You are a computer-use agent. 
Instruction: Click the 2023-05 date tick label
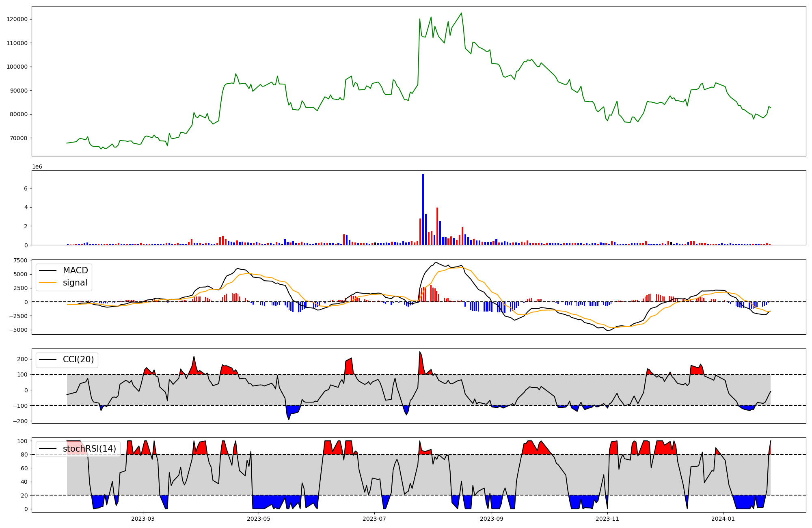tap(259, 519)
